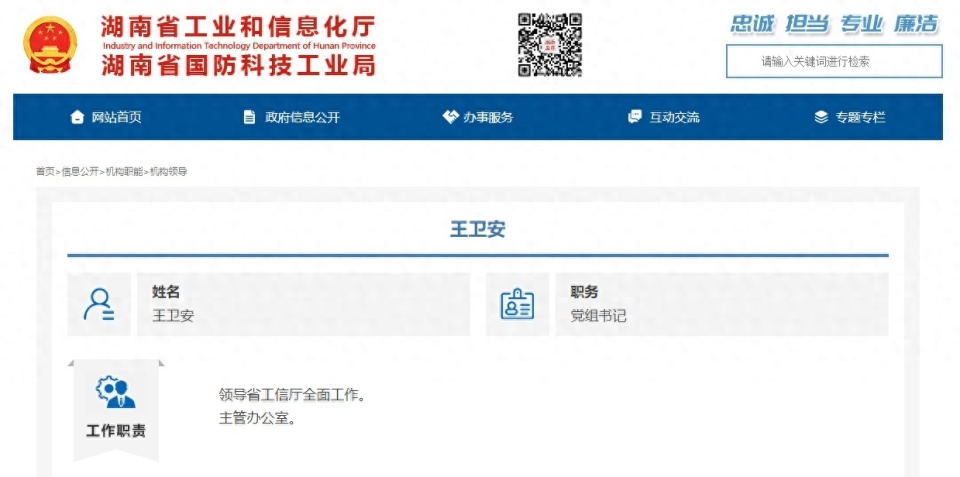Click the 职务 field label
Screen dimensions: 960x477
(x=585, y=292)
